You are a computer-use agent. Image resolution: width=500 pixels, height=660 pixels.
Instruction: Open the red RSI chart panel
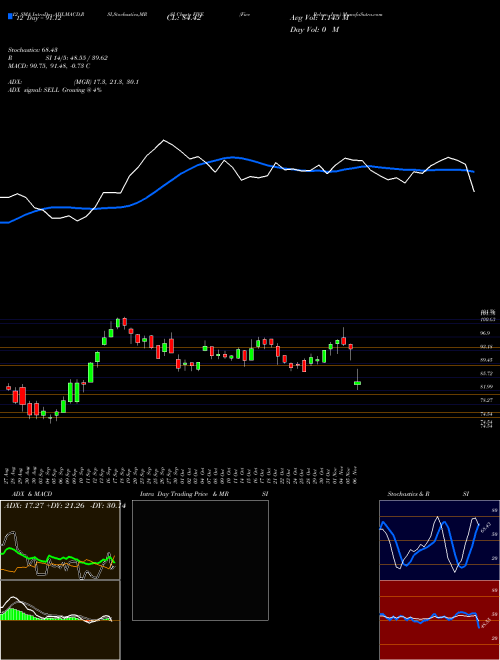point(439,620)
